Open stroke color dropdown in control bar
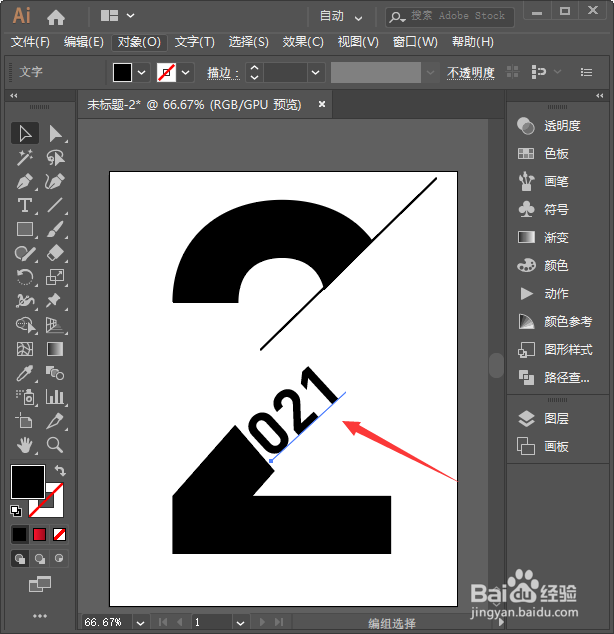 186,73
